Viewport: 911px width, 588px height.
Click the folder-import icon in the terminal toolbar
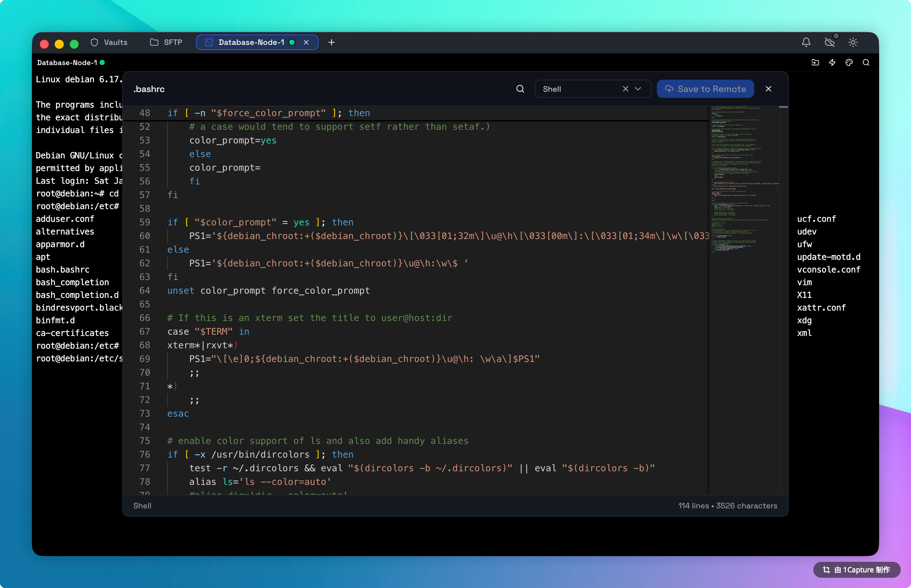[x=815, y=63]
